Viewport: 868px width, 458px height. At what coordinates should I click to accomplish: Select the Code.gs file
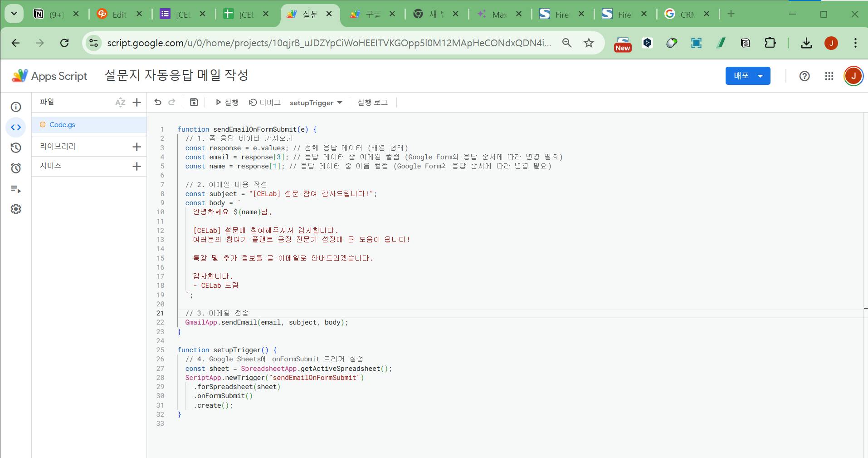(x=89, y=125)
